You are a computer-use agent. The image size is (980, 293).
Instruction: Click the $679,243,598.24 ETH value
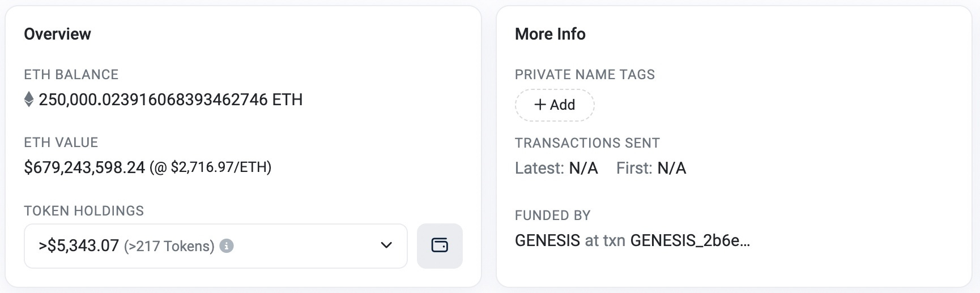click(x=84, y=167)
